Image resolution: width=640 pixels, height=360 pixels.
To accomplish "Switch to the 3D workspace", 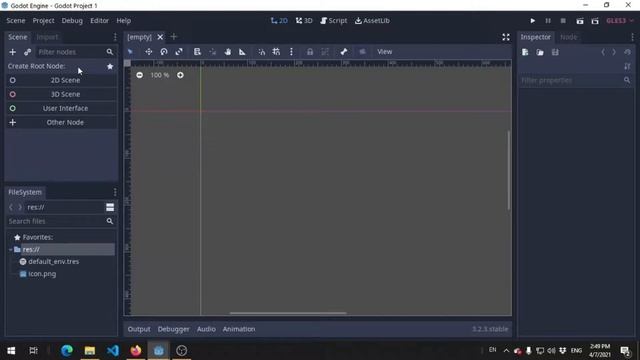I will pos(304,20).
